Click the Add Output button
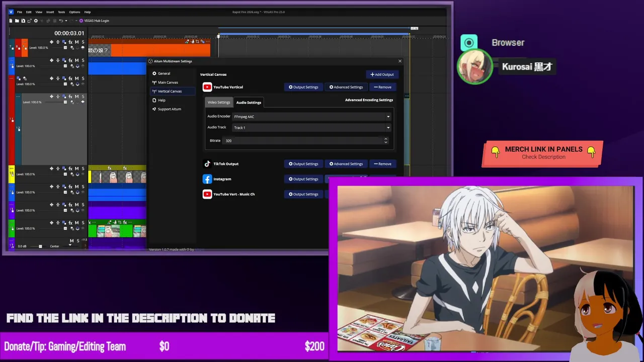This screenshot has height=362, width=644. [x=382, y=74]
